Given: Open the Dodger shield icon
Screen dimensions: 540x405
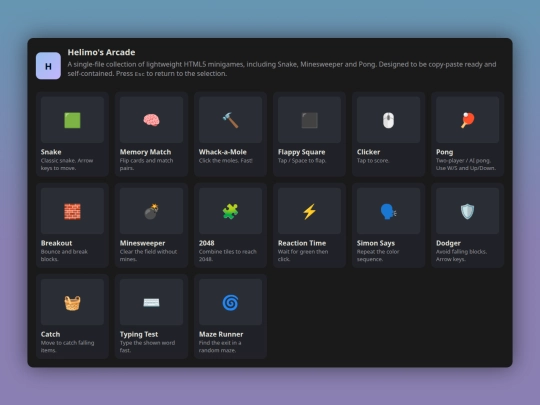Looking at the screenshot, I should (467, 211).
